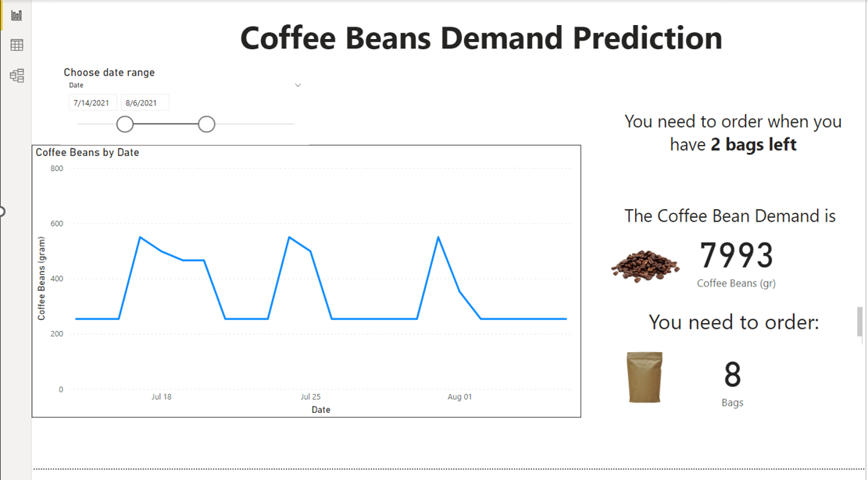868x480 pixels.
Task: Select the 'You need to order:' text box
Action: pyautogui.click(x=733, y=322)
